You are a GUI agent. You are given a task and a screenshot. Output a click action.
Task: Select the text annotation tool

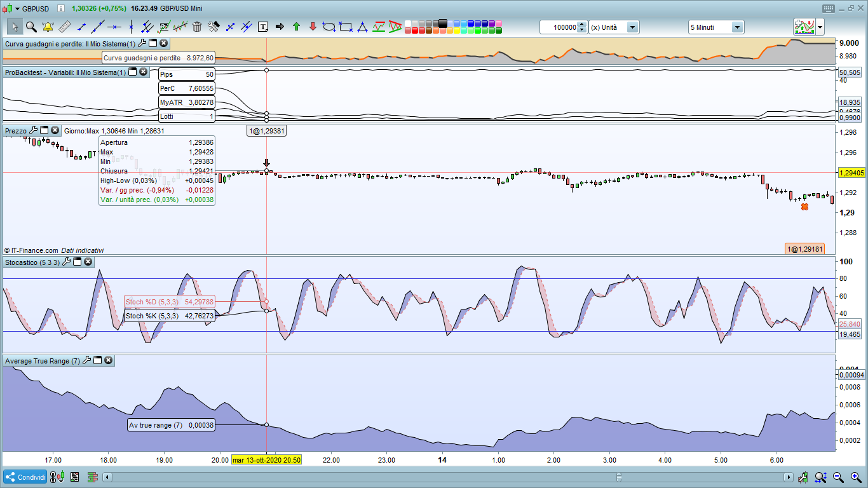tap(263, 27)
